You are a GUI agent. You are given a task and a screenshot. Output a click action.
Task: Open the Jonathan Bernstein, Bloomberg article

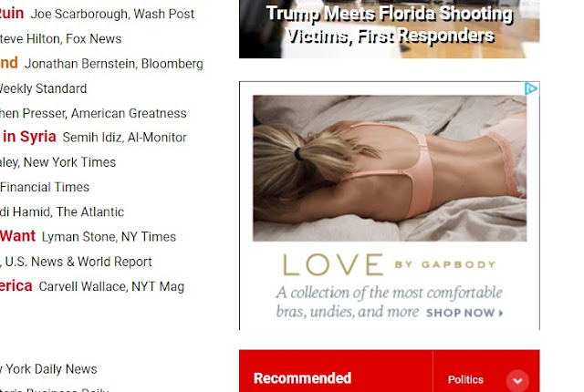click(113, 64)
